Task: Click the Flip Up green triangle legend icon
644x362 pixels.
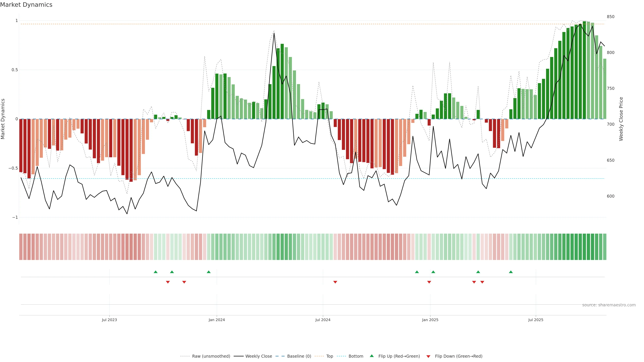Action: click(372, 356)
